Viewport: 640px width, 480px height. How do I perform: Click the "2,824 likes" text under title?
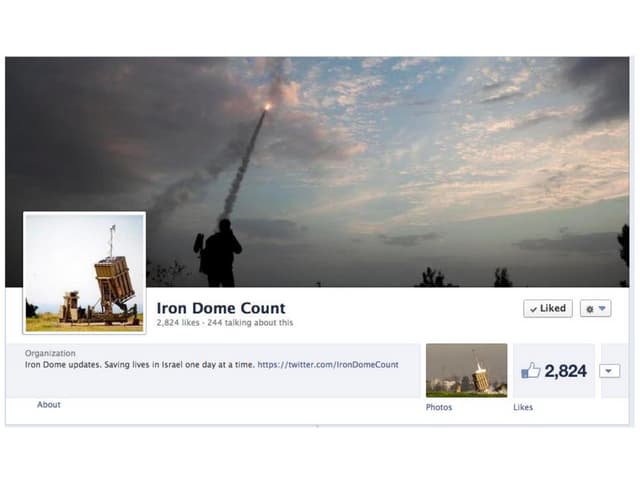click(180, 323)
